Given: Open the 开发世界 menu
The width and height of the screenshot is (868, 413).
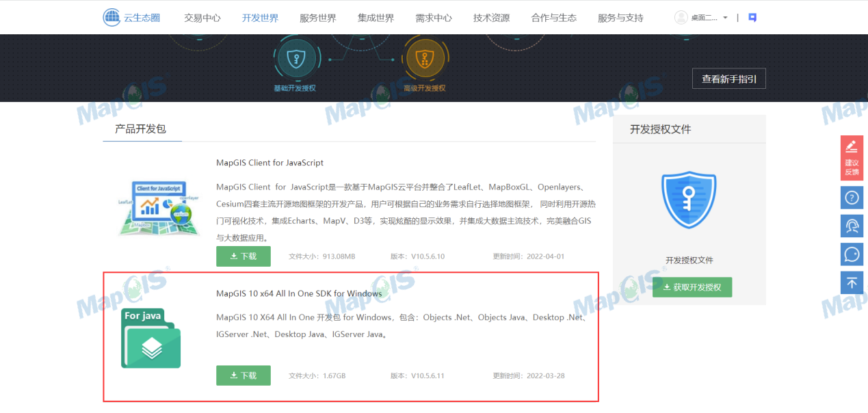Looking at the screenshot, I should coord(260,18).
